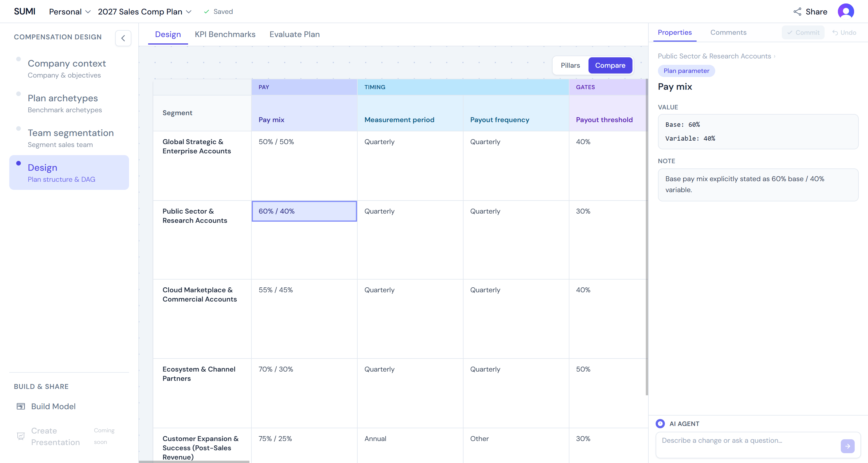Screen dimensions: 868x463
Task: Click the Create Presentation icon
Action: pyautogui.click(x=21, y=436)
